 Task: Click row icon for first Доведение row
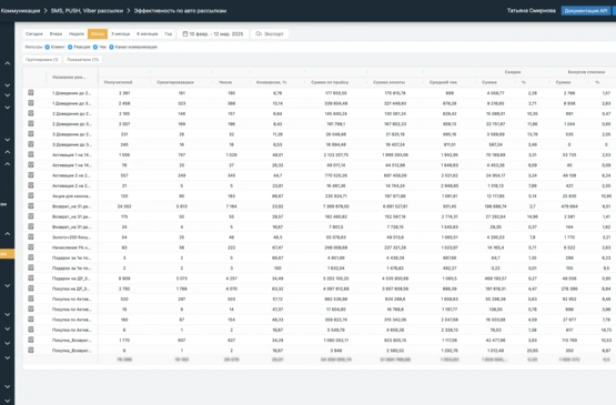click(31, 92)
